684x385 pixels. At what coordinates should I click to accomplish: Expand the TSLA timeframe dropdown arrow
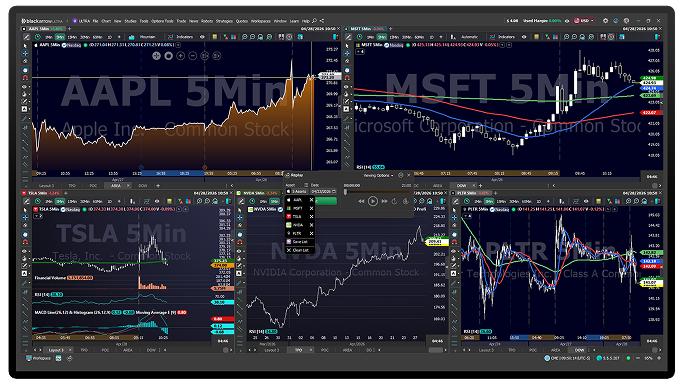tap(119, 201)
